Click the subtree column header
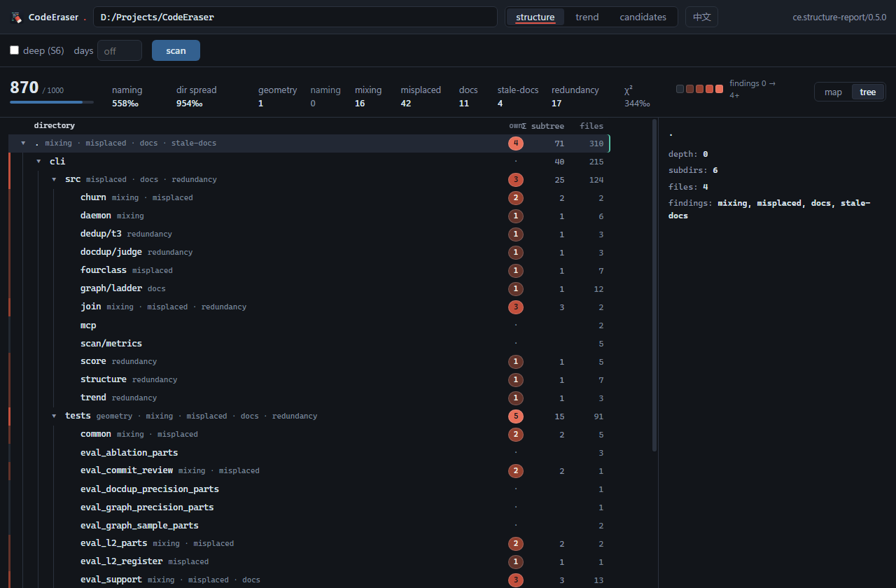This screenshot has height=588, width=896. coord(543,126)
